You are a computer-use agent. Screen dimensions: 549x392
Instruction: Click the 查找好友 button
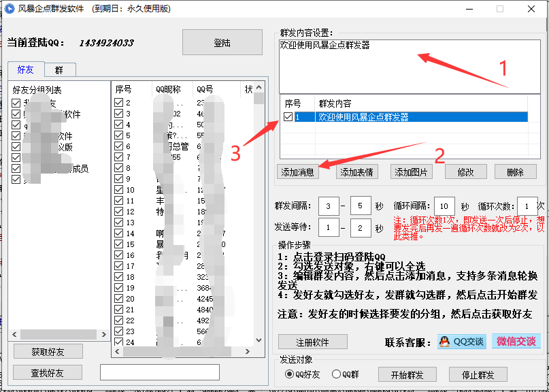[47, 373]
